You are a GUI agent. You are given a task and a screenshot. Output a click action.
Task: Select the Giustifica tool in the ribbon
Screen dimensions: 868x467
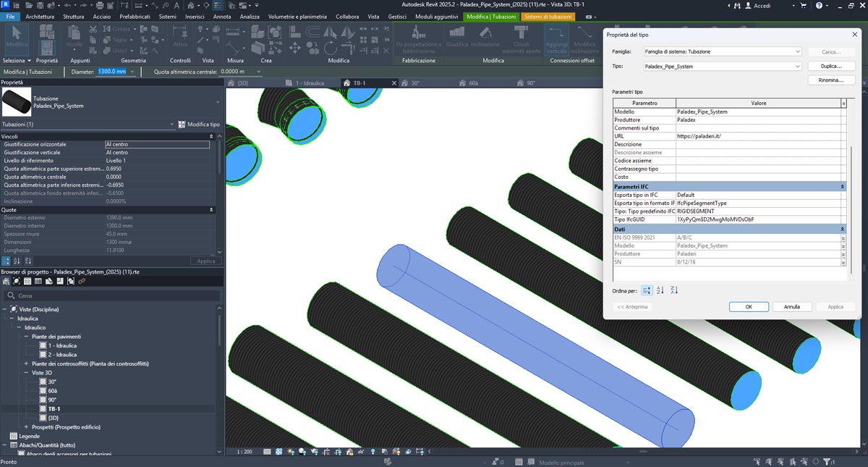(457, 35)
